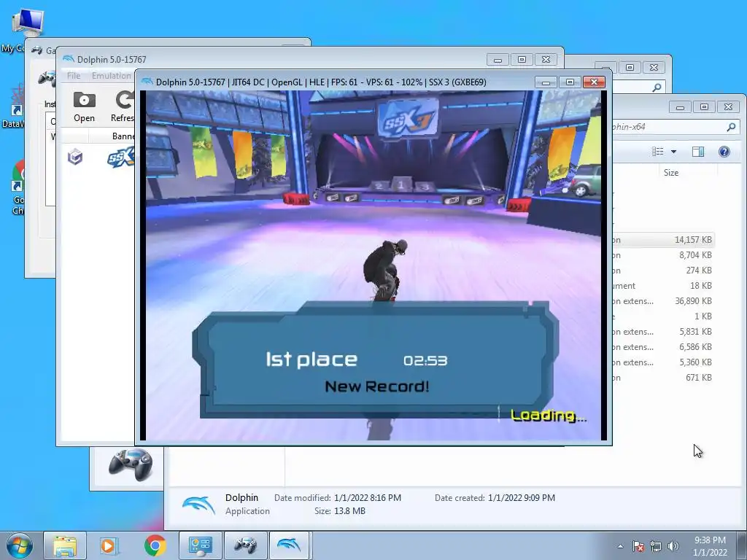The height and width of the screenshot is (560, 747).
Task: Click the taskbar clock showing 9:38 PM
Action: 710,546
